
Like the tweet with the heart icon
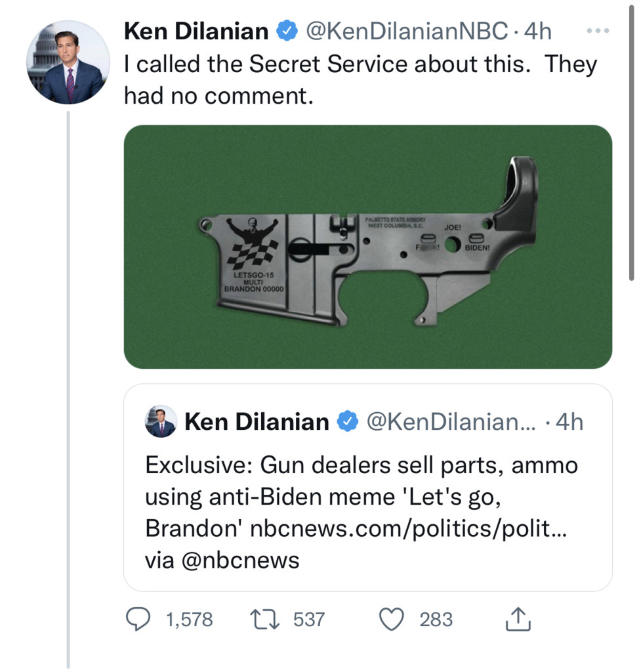click(392, 619)
